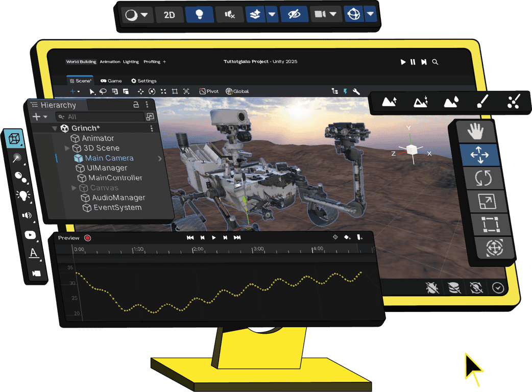This screenshot has width=532, height=392.
Task: Expand the 3D Scene tree item
Action: 67,148
